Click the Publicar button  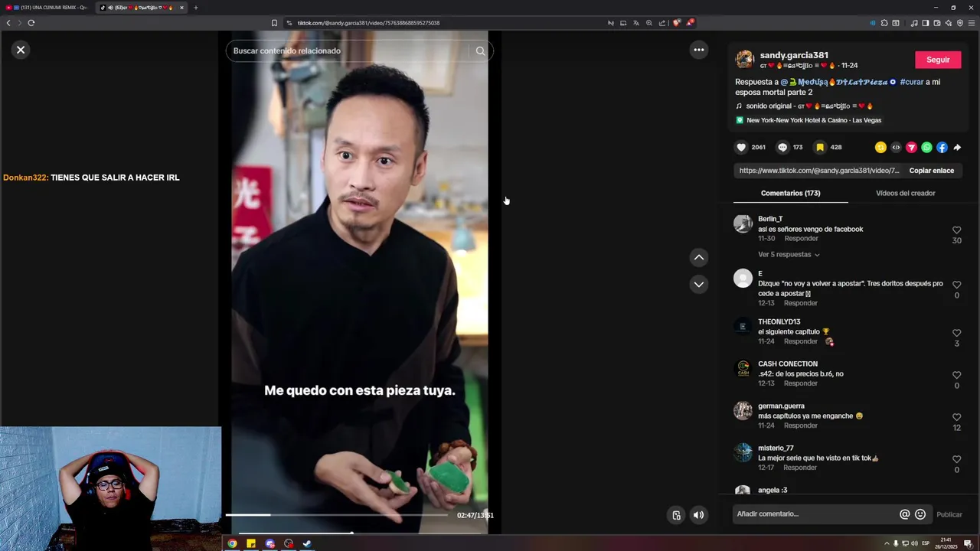coord(949,514)
